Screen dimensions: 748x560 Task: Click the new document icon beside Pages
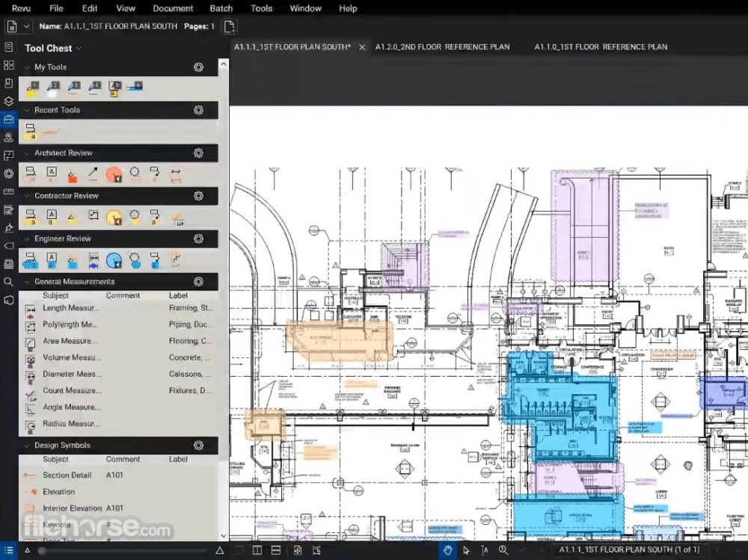point(230,27)
